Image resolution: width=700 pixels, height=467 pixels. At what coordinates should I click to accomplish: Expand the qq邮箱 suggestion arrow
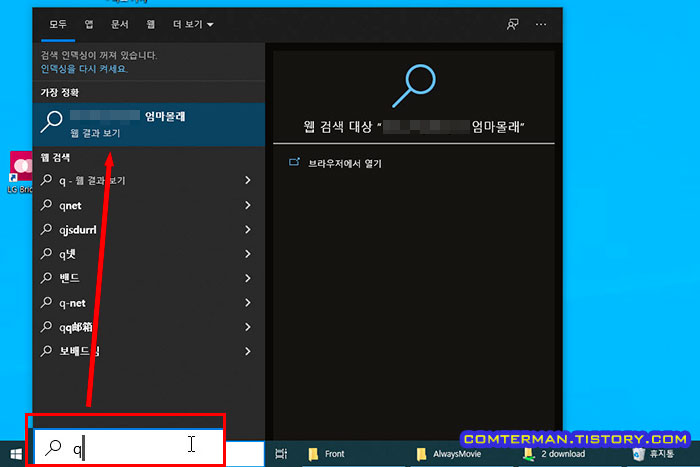(x=248, y=327)
